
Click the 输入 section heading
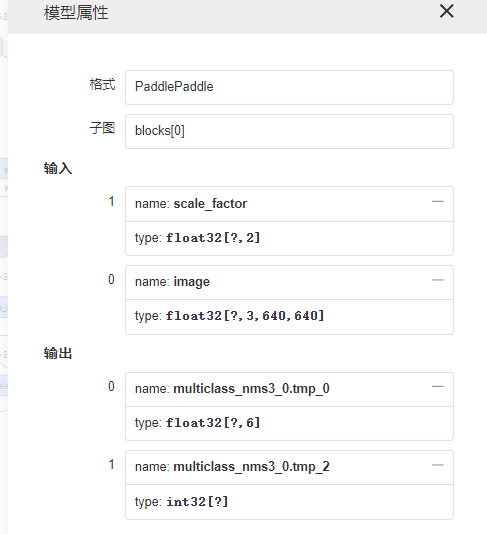(x=58, y=168)
